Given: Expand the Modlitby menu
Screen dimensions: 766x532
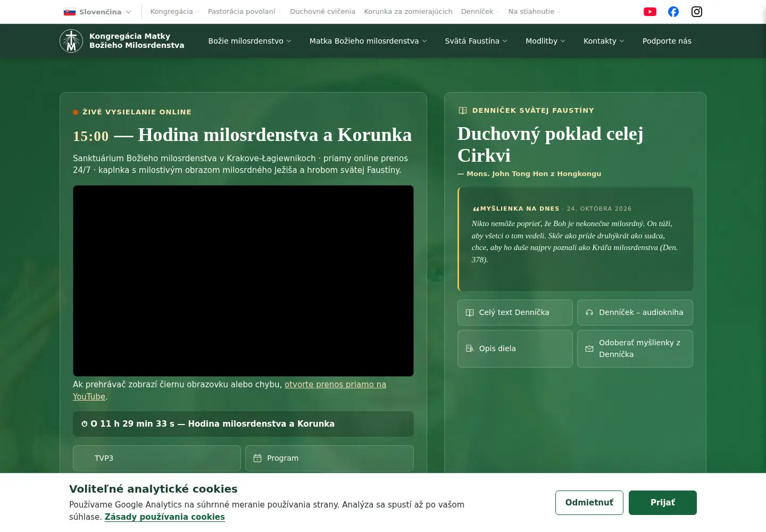Looking at the screenshot, I should (x=545, y=41).
